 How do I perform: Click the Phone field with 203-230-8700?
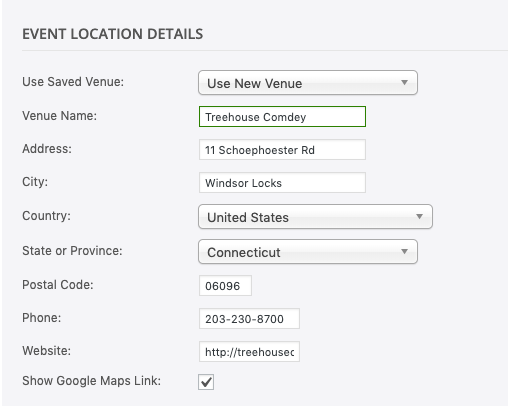(249, 319)
